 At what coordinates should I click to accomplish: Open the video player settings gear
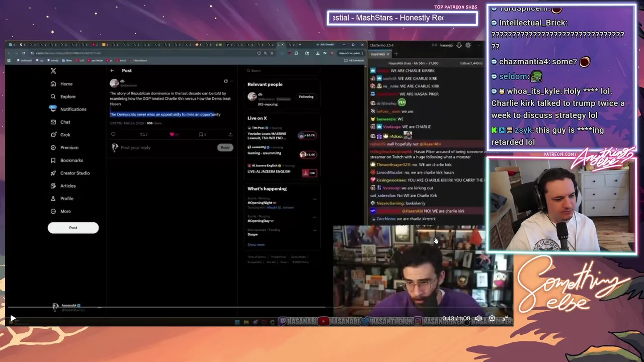coord(492,319)
